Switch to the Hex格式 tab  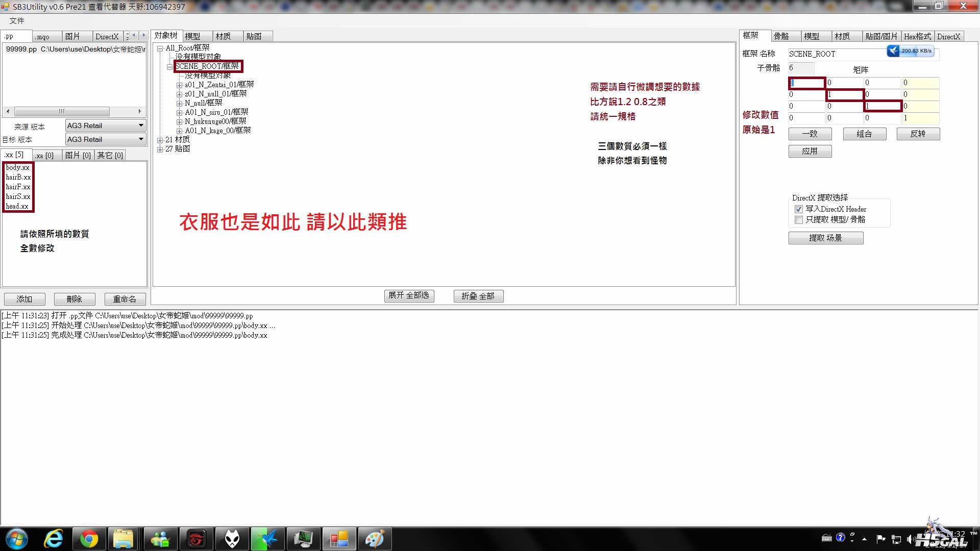tap(917, 36)
